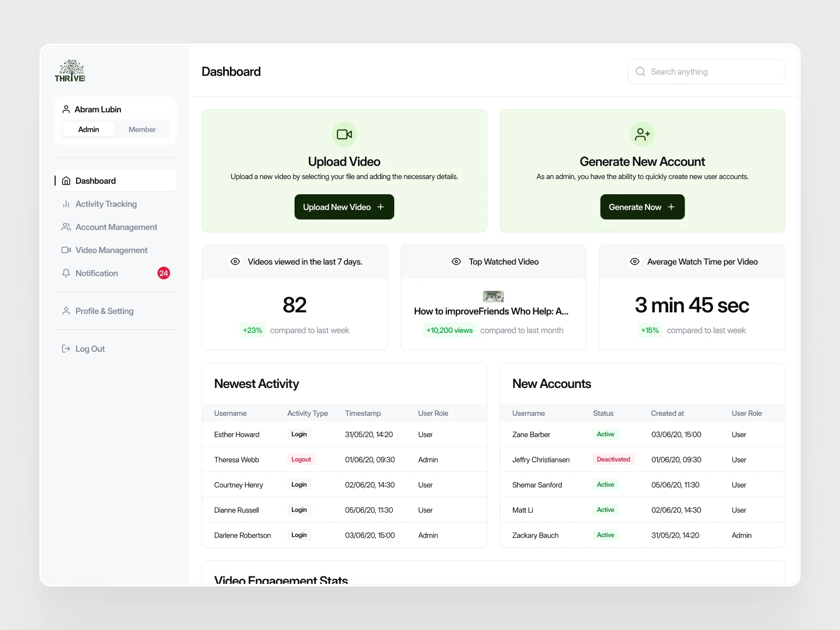Click the eye icon for Average Watch Time
Image resolution: width=840 pixels, height=630 pixels.
635,261
